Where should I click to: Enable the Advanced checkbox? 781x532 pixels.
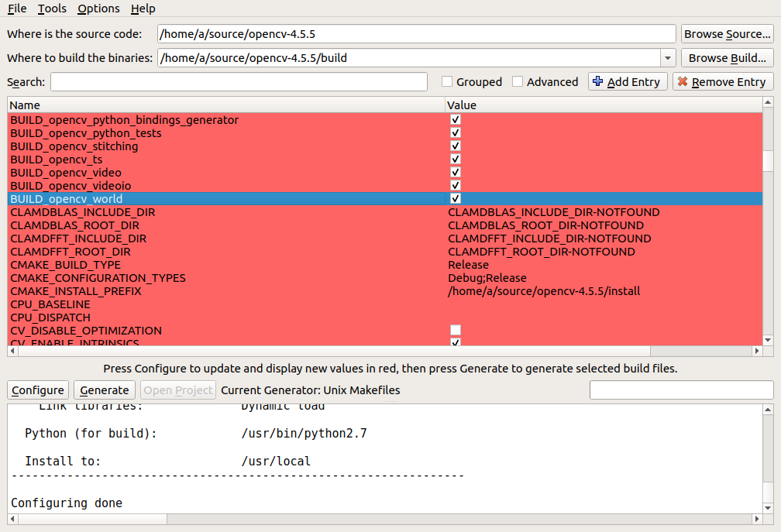[x=518, y=81]
